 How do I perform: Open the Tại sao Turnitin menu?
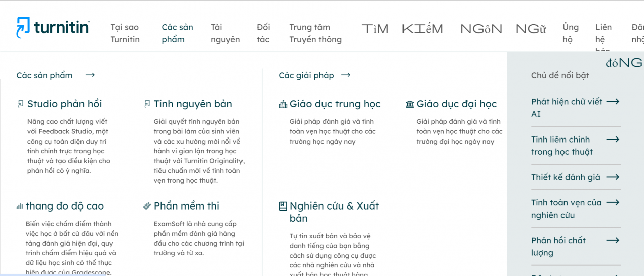[x=125, y=33]
